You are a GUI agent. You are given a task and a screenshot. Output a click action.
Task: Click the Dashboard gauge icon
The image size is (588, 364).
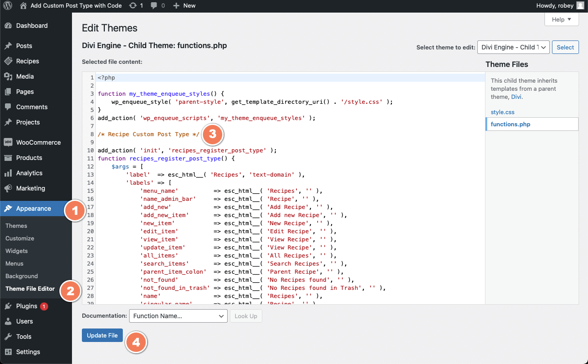[x=8, y=26]
